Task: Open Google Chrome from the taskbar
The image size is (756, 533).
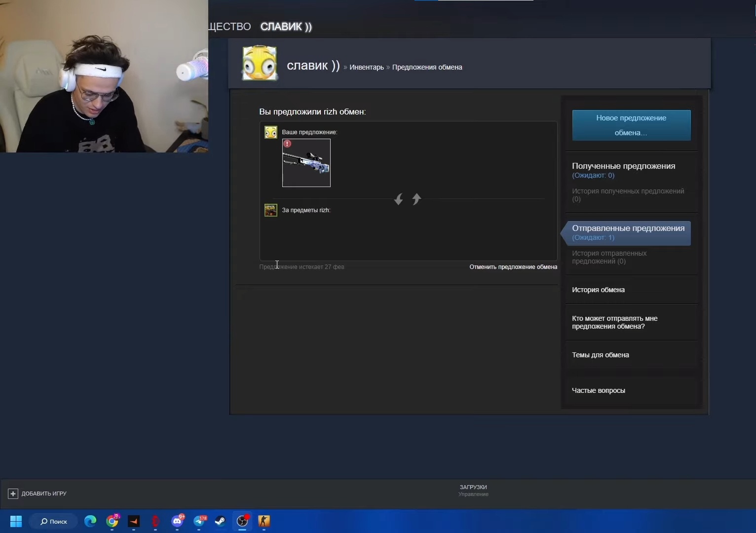Action: click(x=113, y=521)
